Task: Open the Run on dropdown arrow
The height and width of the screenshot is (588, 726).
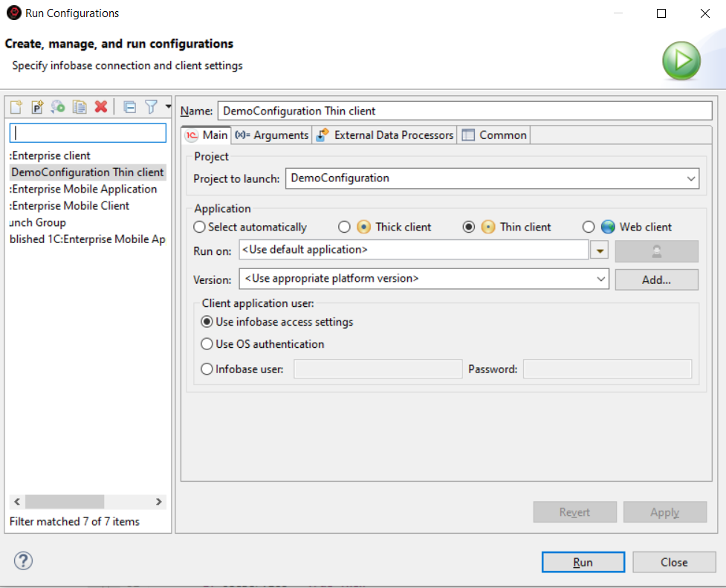Action: tap(599, 251)
